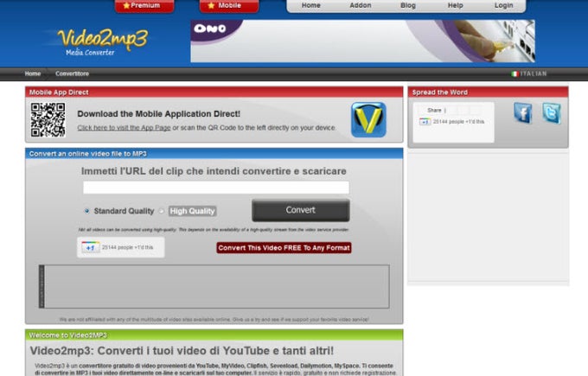Click the 'Mobile App Direct' panel header
The width and height of the screenshot is (588, 376).
214,92
